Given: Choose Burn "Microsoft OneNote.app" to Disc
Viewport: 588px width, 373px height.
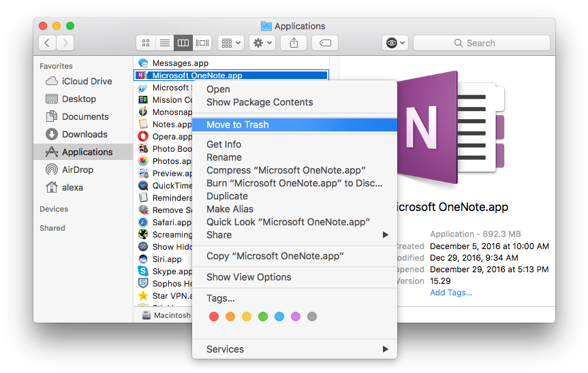Looking at the screenshot, I should [x=294, y=183].
